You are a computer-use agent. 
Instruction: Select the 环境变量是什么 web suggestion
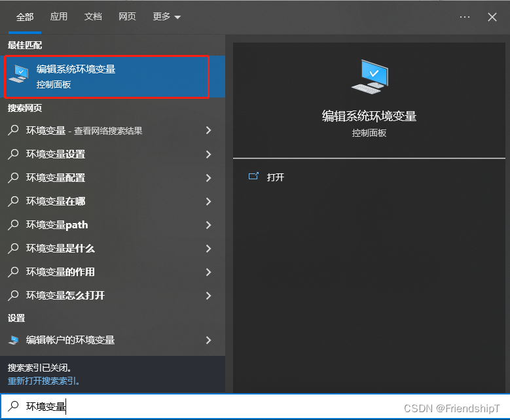pyautogui.click(x=113, y=249)
